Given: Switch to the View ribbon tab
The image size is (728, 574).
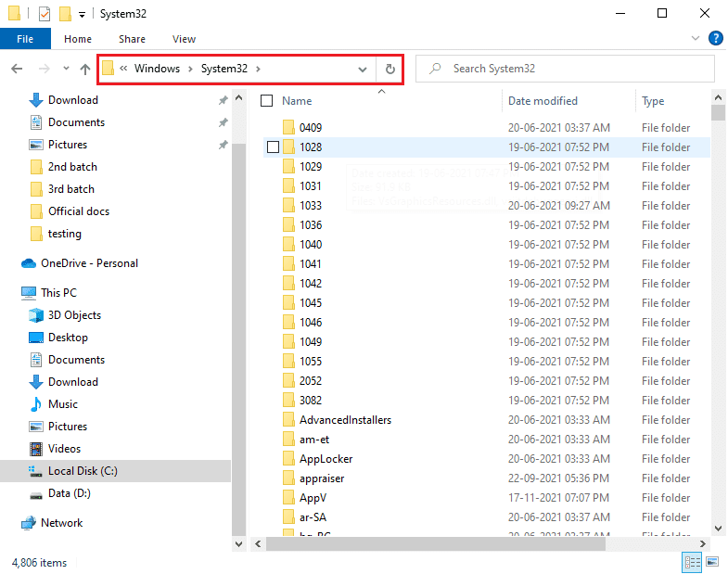Looking at the screenshot, I should point(184,39).
